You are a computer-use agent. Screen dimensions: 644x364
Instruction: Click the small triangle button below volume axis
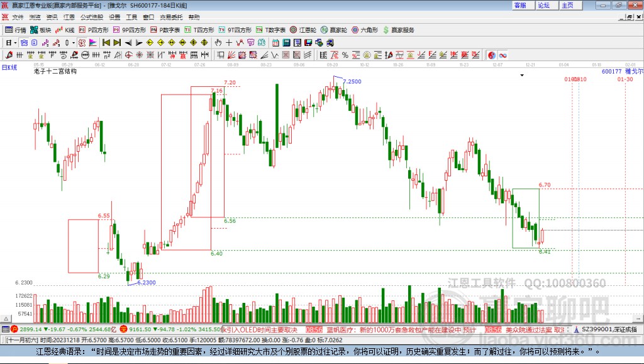tap(6, 319)
